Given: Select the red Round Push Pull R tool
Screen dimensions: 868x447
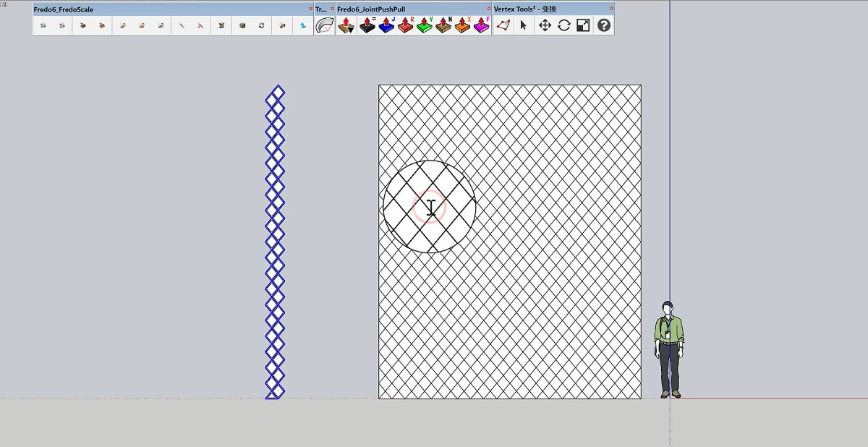Looking at the screenshot, I should pos(405,26).
